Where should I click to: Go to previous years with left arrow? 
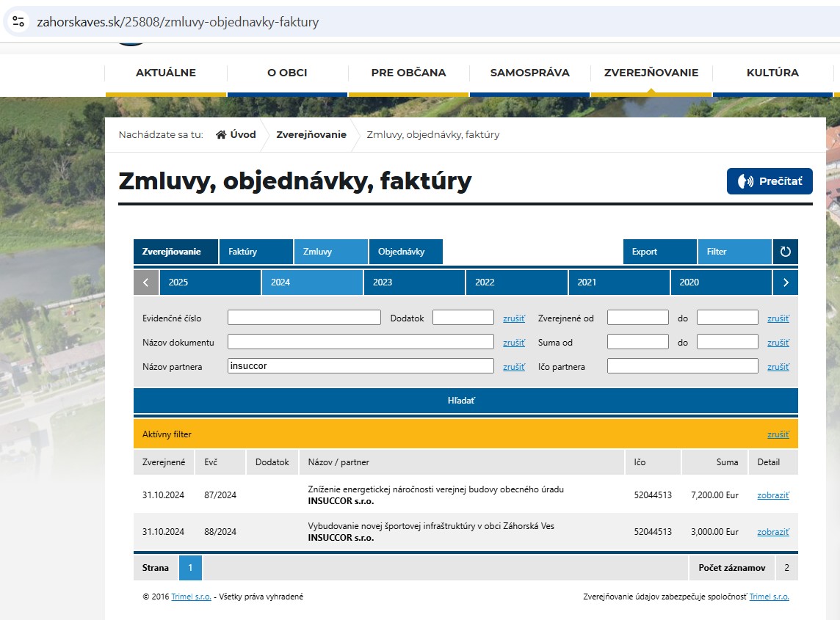pyautogui.click(x=146, y=282)
